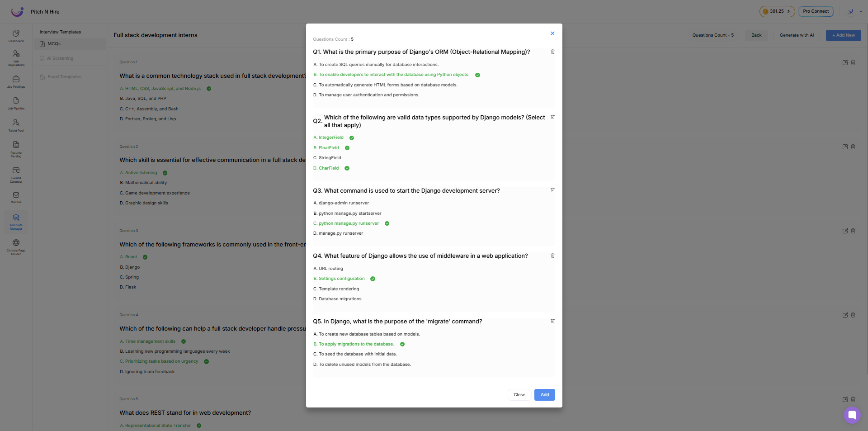The image size is (868, 431).
Task: Remove Q3 with the trash icon
Action: (552, 190)
